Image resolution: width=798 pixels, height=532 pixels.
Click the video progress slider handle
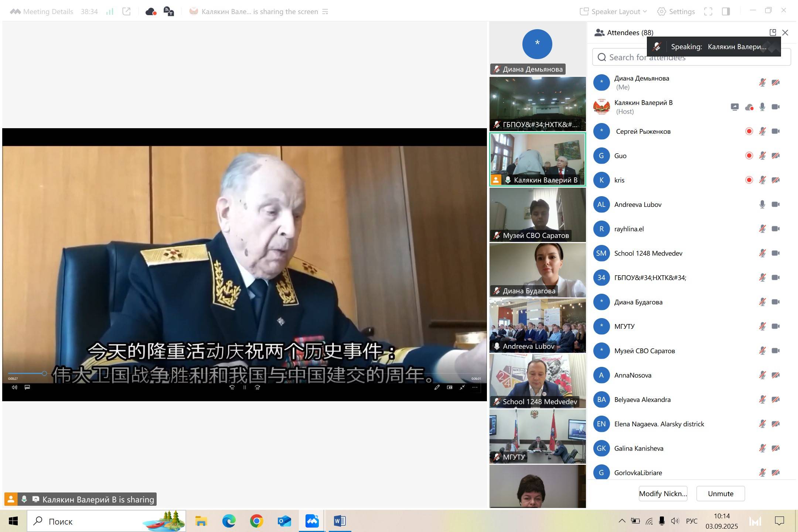point(44,374)
